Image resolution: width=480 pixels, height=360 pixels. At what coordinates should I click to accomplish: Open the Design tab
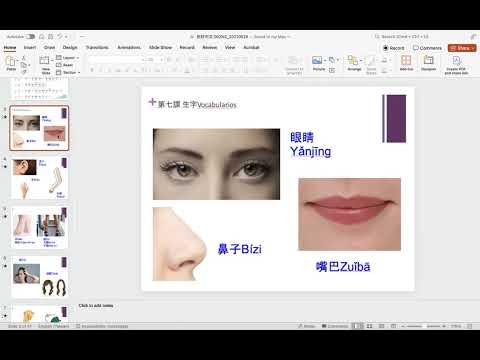[x=70, y=47]
